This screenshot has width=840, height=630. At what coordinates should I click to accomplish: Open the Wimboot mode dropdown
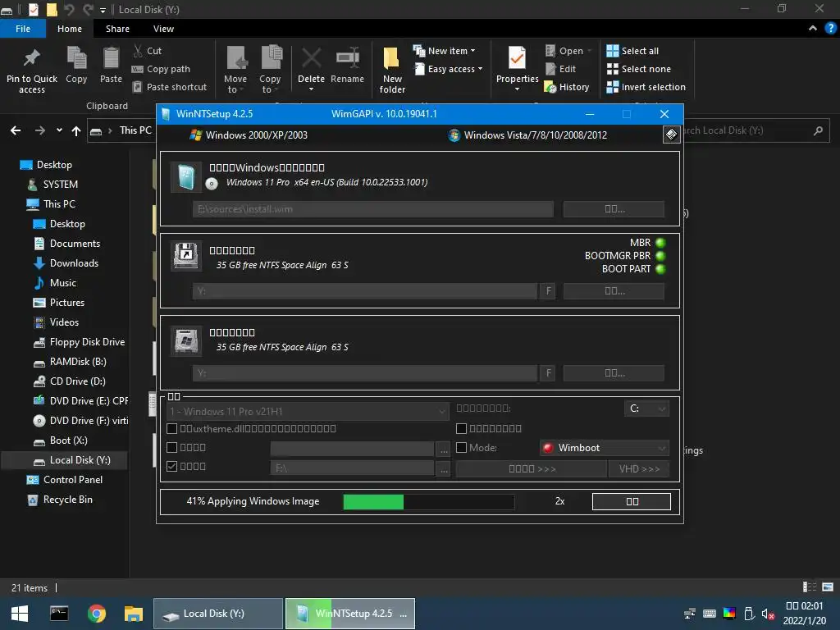click(605, 448)
